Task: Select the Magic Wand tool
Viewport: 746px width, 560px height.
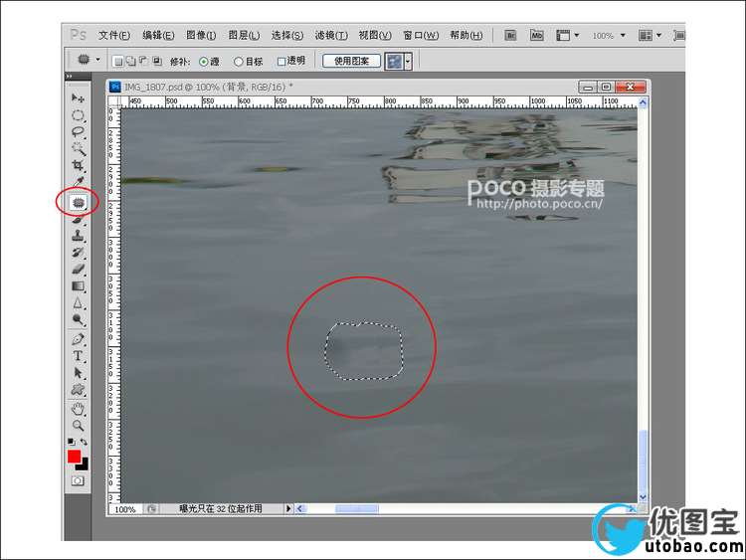Action: pos(78,149)
